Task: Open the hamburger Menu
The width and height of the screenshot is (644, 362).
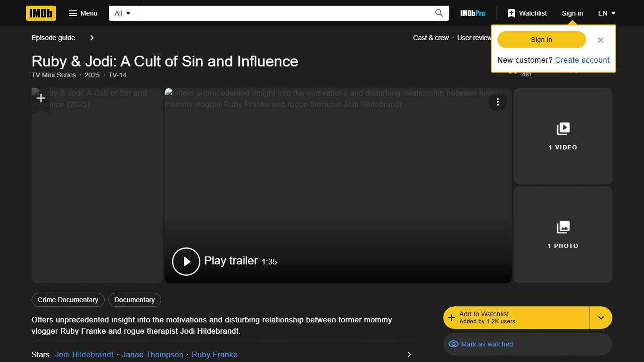Action: tap(83, 13)
